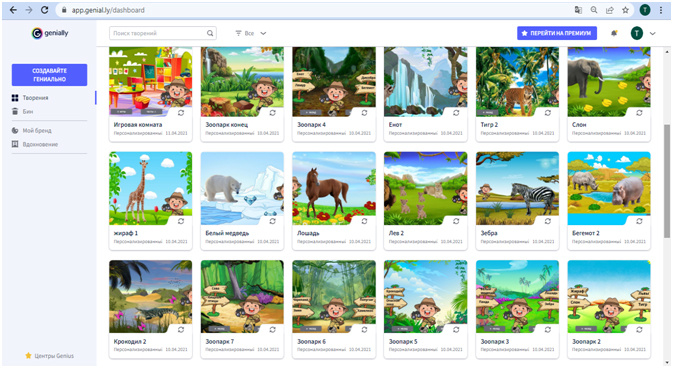Click the reuse icon on Зоопарк 6 card
Image resolution: width=673 pixels, height=368 pixels.
(364, 329)
